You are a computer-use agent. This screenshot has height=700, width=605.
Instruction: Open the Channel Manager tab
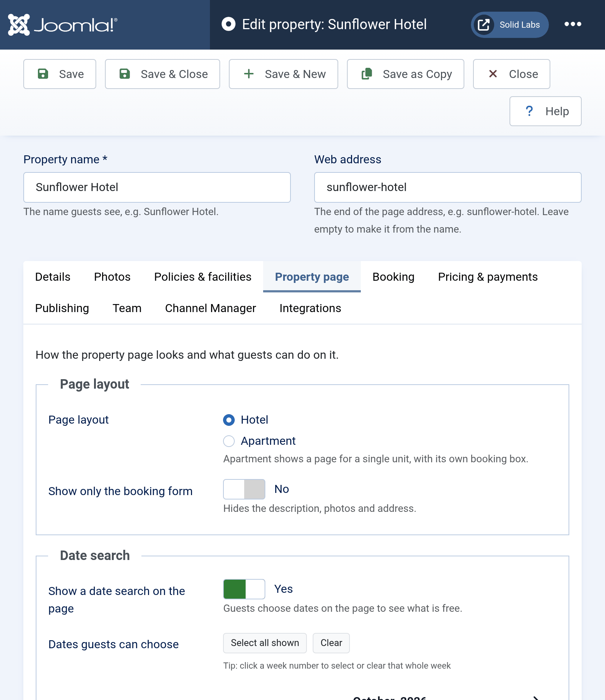coord(211,308)
